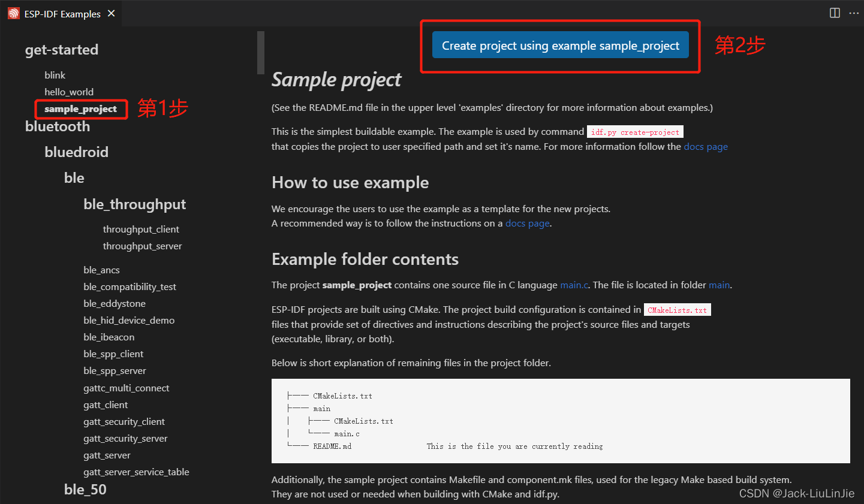Open the main.c source file link
Viewport: 864px width, 504px height.
(574, 285)
